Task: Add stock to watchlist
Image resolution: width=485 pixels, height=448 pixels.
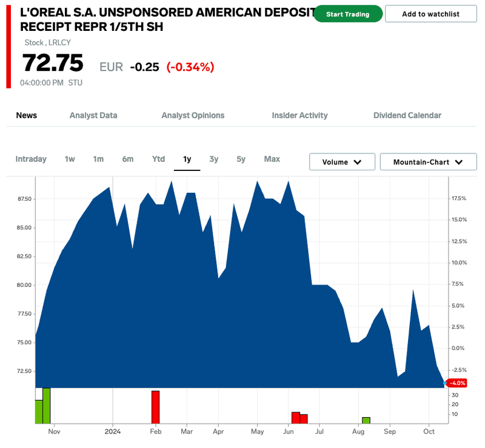Action: (430, 14)
